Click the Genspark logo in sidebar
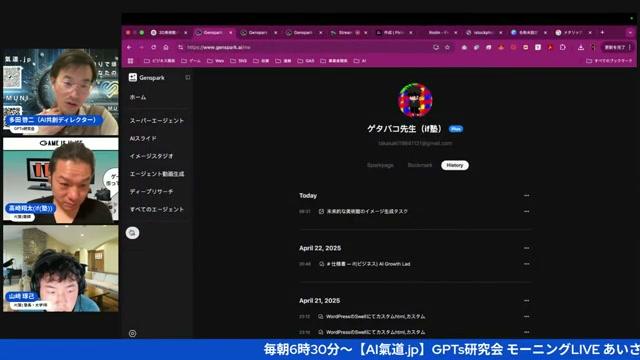This screenshot has width=640, height=360. pos(147,78)
